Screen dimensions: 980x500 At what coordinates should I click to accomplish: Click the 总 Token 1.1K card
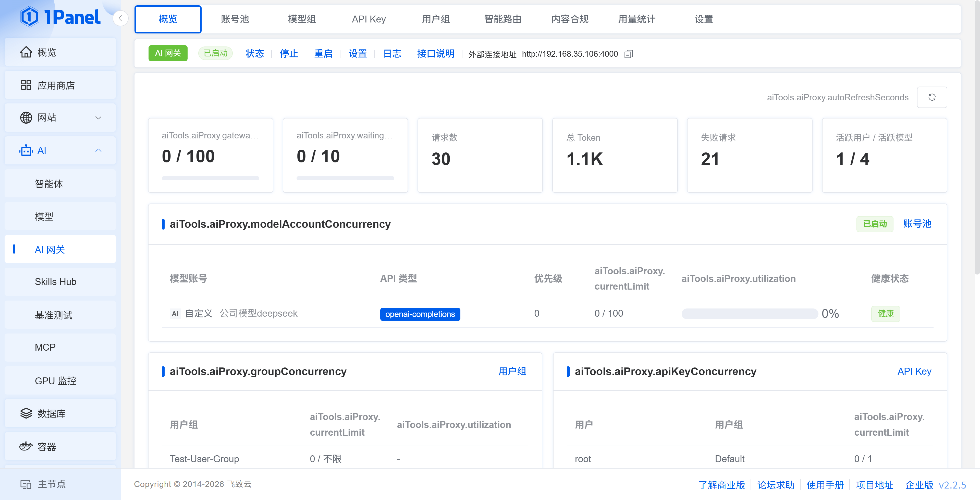pyautogui.click(x=615, y=155)
